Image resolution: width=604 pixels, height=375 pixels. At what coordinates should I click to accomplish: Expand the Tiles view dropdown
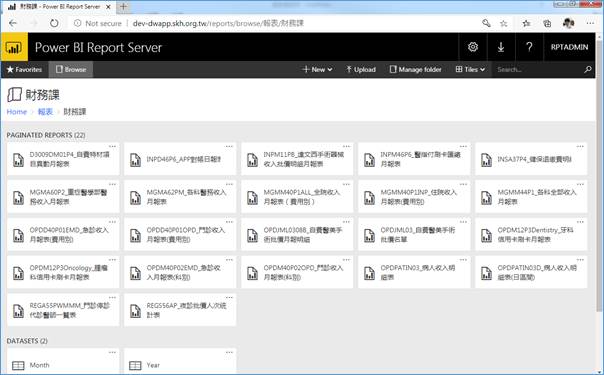[470, 70]
